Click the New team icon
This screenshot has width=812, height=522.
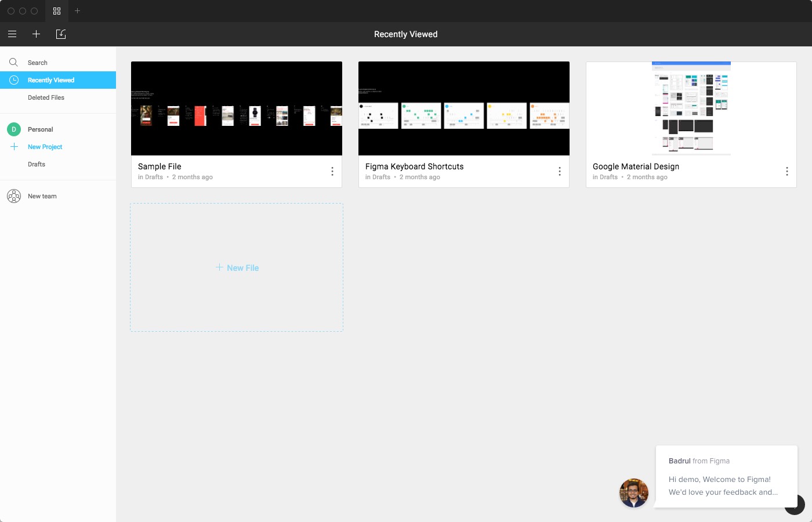14,196
